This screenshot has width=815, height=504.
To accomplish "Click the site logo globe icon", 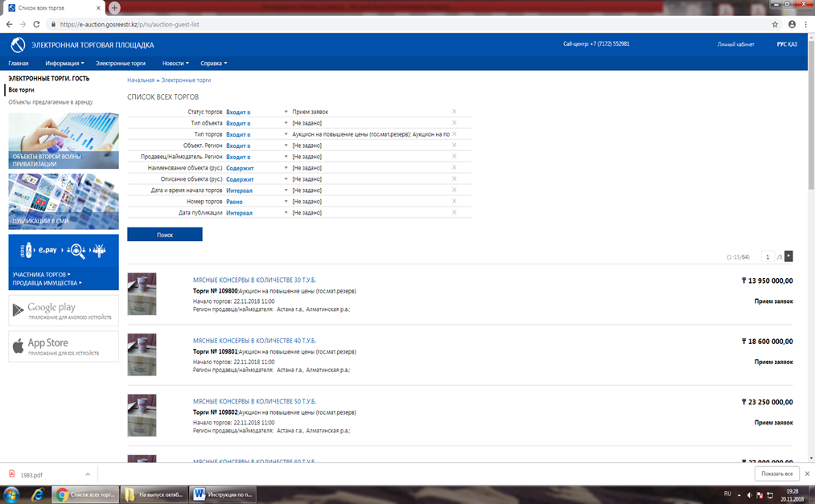I will point(18,45).
